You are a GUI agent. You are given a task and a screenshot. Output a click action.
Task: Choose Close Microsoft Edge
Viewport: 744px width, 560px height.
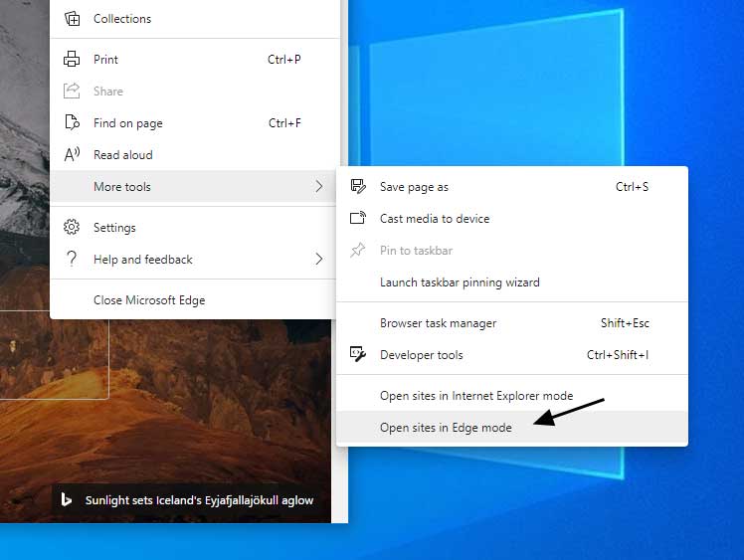point(195,300)
